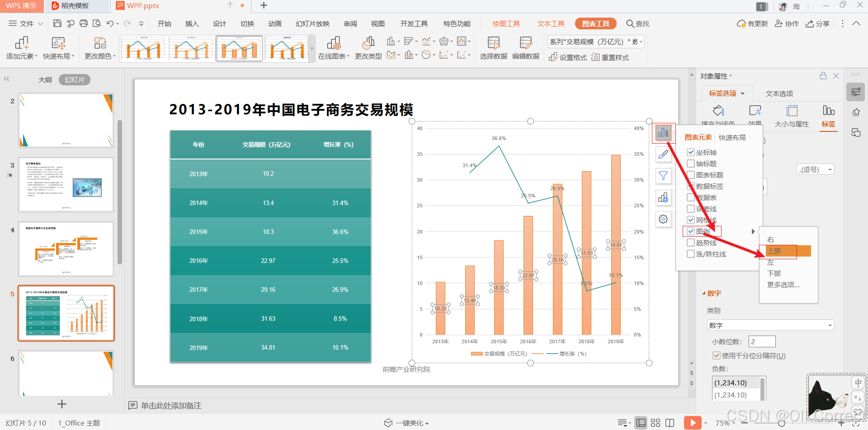
Task: Open the Size & Properties (大小与属性) panel
Action: point(792,117)
